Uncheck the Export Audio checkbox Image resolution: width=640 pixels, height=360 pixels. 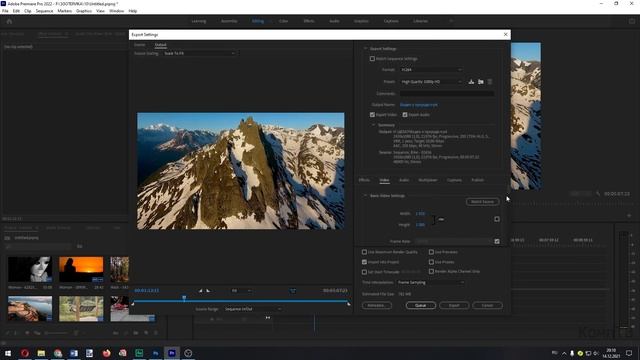405,115
